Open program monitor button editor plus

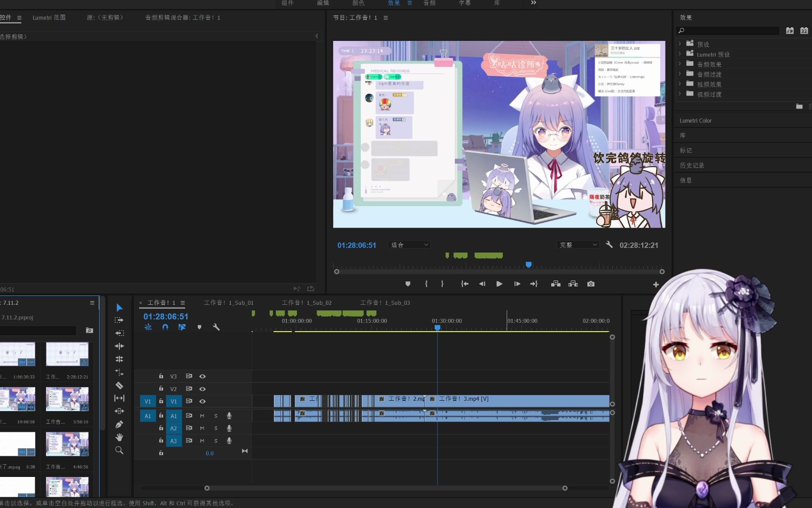(656, 285)
